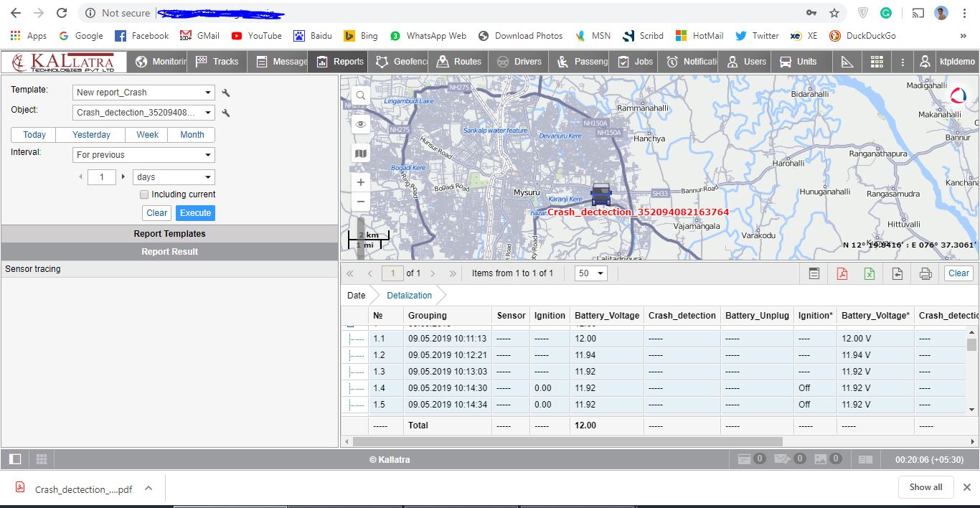This screenshot has height=508, width=980.
Task: Export report to PDF
Action: coord(842,273)
